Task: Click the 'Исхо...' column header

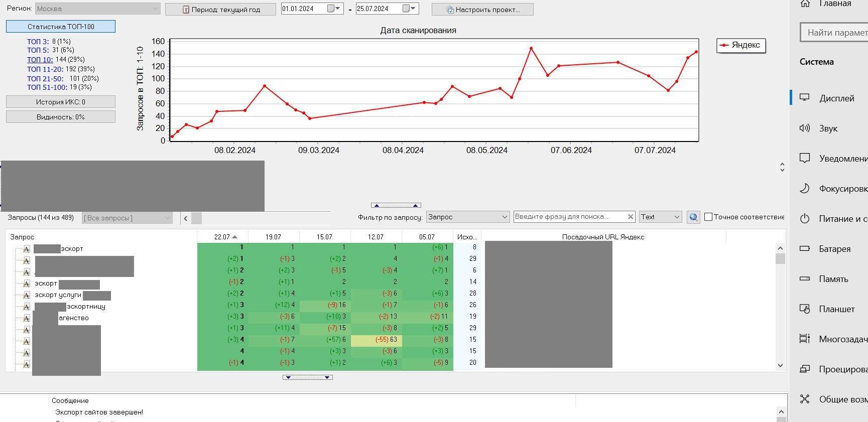Action: [467, 237]
